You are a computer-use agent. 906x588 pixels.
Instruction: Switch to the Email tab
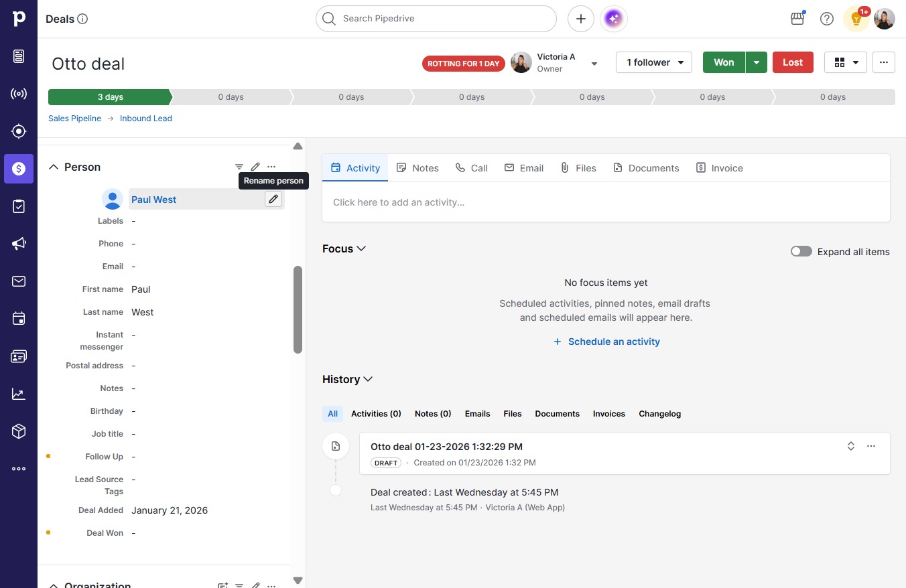click(x=524, y=168)
